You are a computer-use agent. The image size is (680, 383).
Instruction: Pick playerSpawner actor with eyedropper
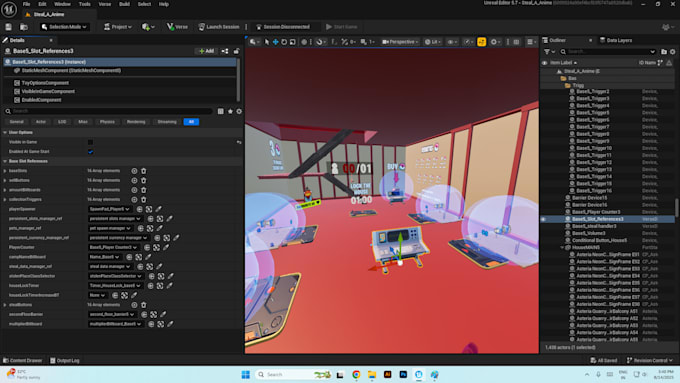pos(158,209)
